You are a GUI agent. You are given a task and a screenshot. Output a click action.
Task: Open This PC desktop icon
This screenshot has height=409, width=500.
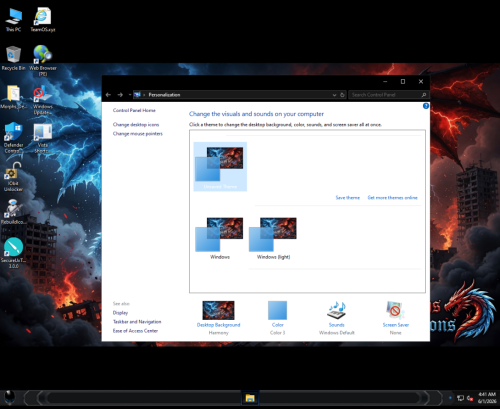(x=13, y=20)
